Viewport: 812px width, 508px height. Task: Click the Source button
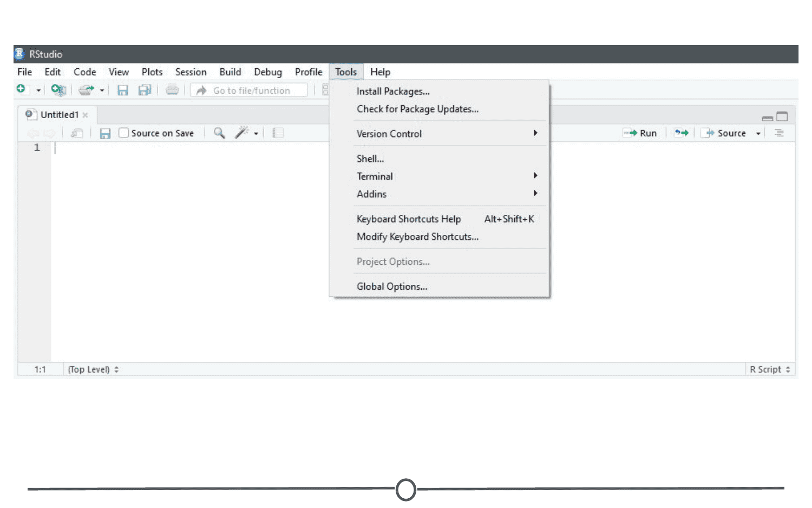[724, 133]
